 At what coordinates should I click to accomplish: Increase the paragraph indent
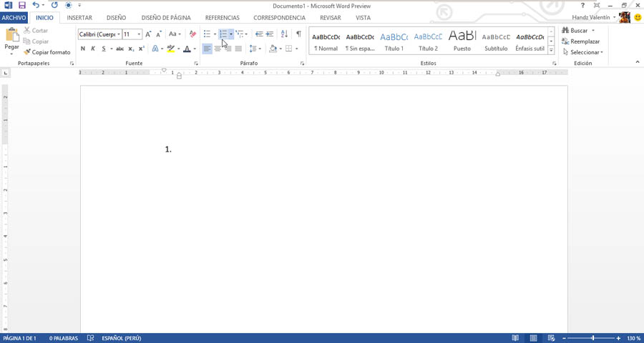[x=270, y=34]
